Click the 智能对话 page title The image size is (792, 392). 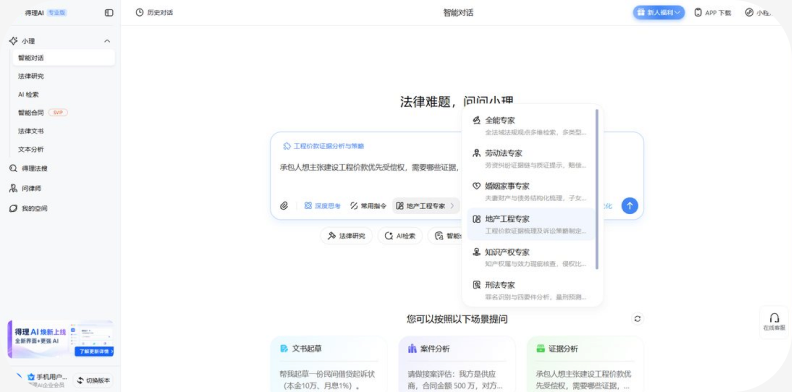point(458,13)
